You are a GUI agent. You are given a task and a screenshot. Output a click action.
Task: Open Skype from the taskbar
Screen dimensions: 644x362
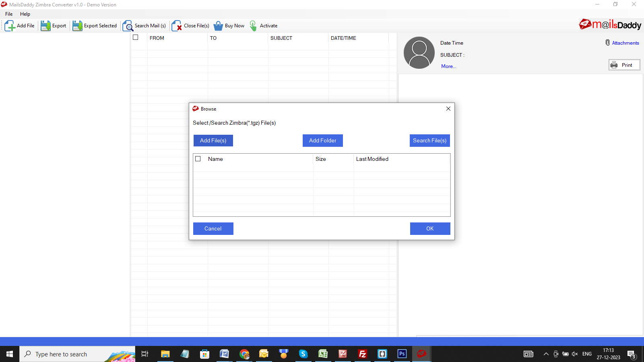[303, 354]
